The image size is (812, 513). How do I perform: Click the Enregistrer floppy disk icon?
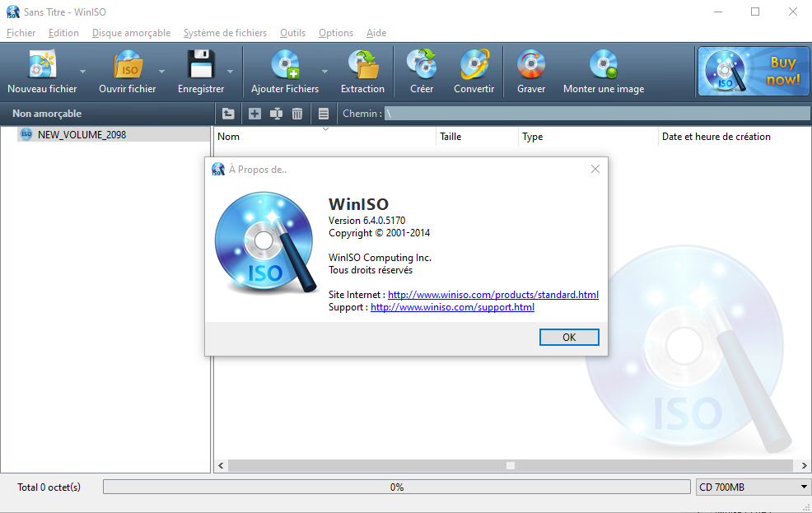pos(200,65)
